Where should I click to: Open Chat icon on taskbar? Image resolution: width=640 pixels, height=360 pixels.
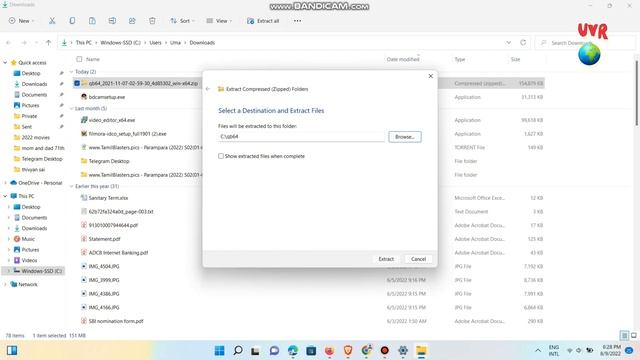pyautogui.click(x=274, y=351)
